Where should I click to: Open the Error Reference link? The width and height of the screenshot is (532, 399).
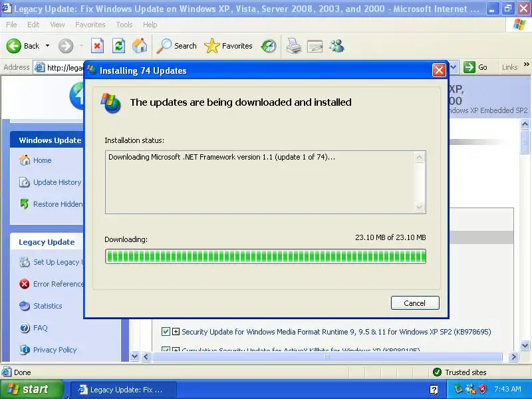[x=58, y=284]
